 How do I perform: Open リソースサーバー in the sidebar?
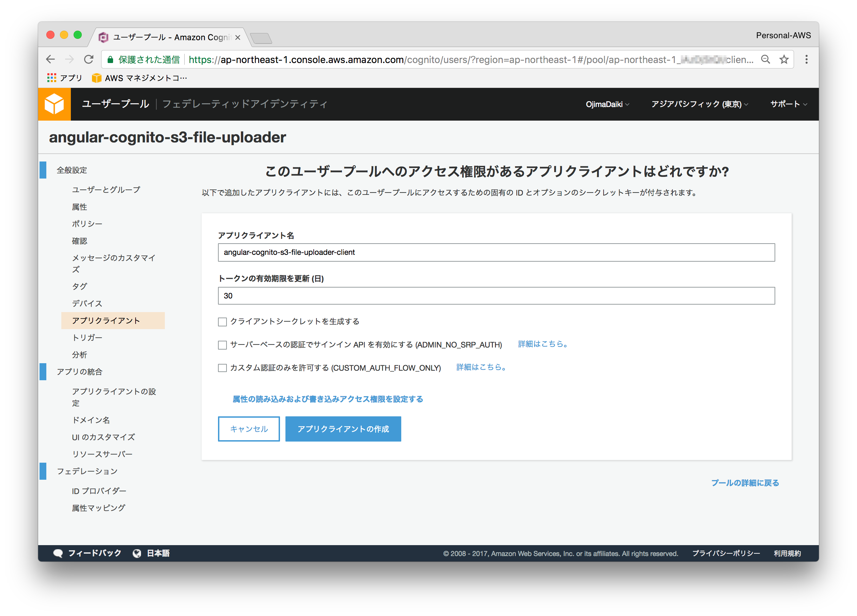click(102, 454)
